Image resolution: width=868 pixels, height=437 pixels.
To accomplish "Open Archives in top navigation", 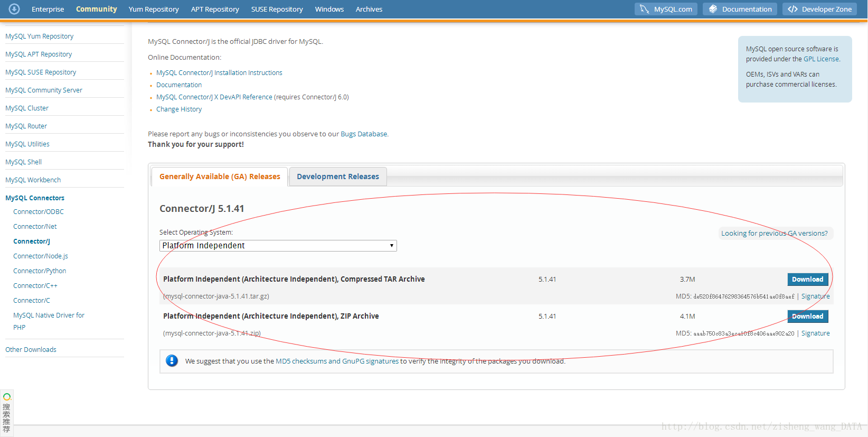I will coord(369,9).
